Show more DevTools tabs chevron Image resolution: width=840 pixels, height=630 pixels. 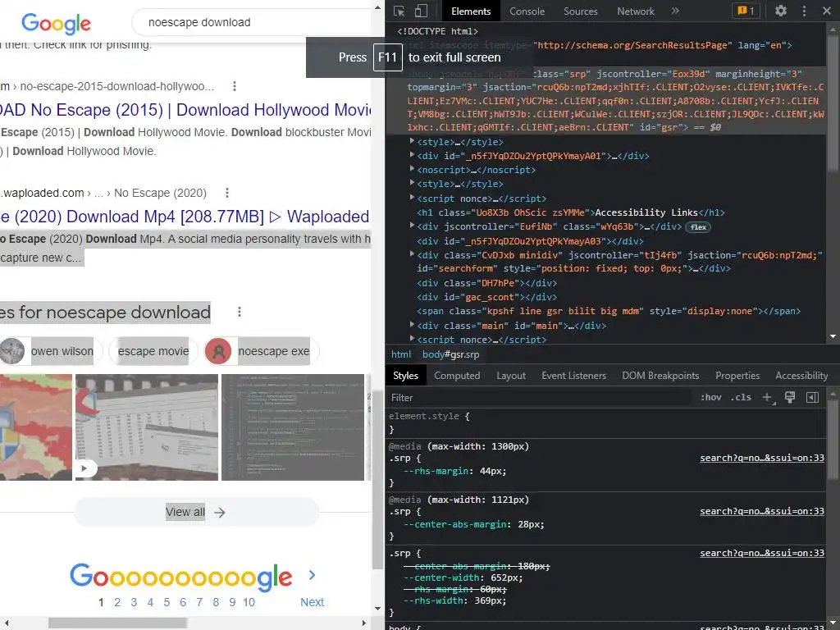pos(675,11)
